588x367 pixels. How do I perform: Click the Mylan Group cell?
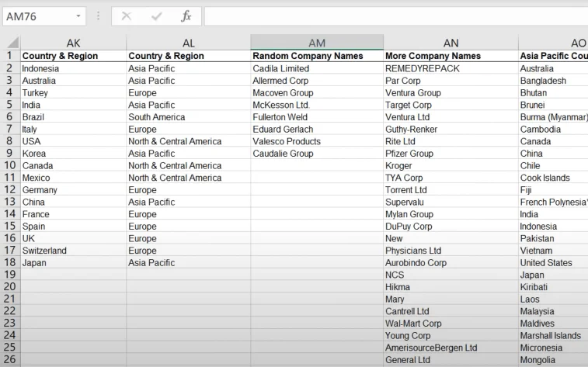tap(451, 214)
